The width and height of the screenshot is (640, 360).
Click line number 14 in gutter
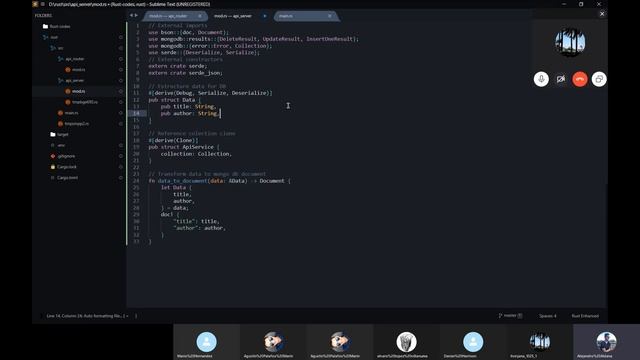click(x=136, y=113)
